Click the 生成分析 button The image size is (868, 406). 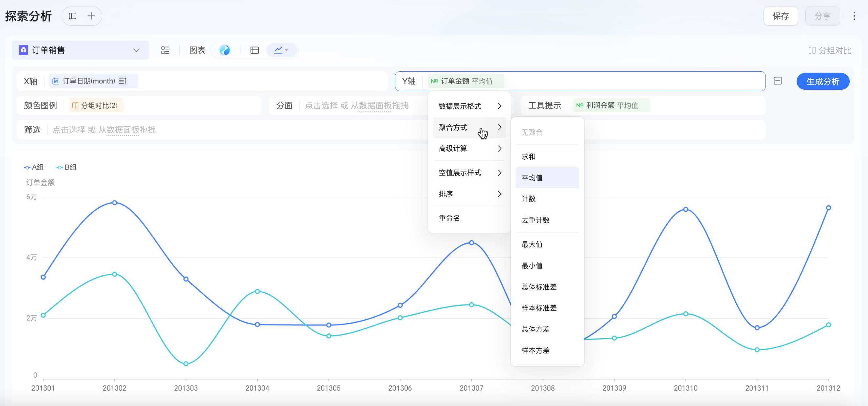tap(822, 81)
